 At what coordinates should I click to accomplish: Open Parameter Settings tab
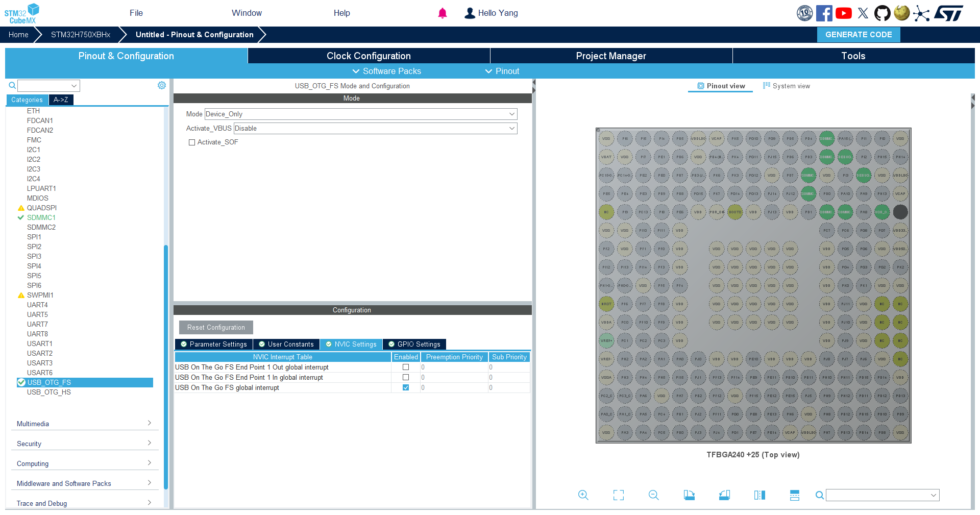[x=214, y=345]
